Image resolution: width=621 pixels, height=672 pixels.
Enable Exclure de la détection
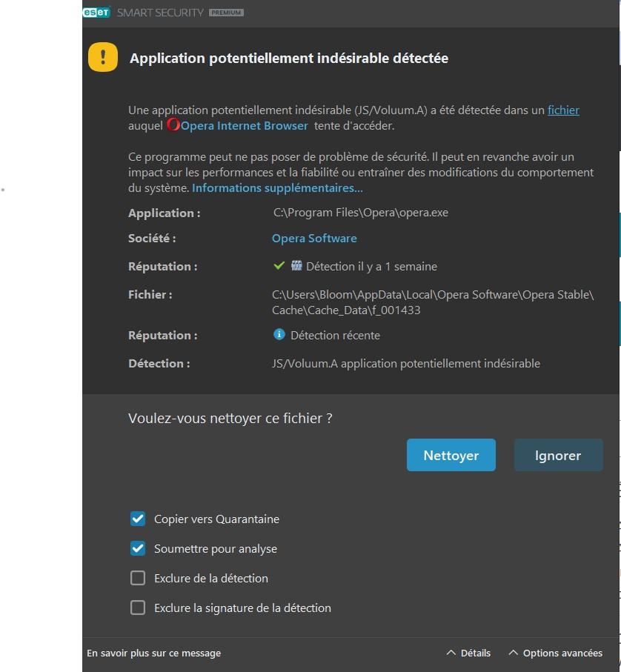click(x=138, y=578)
